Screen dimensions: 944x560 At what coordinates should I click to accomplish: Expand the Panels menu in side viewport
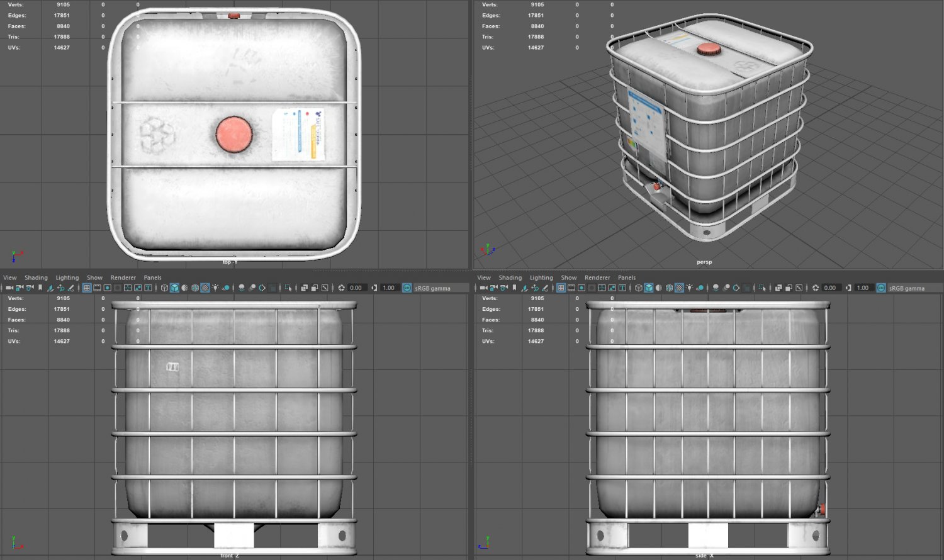coord(626,277)
